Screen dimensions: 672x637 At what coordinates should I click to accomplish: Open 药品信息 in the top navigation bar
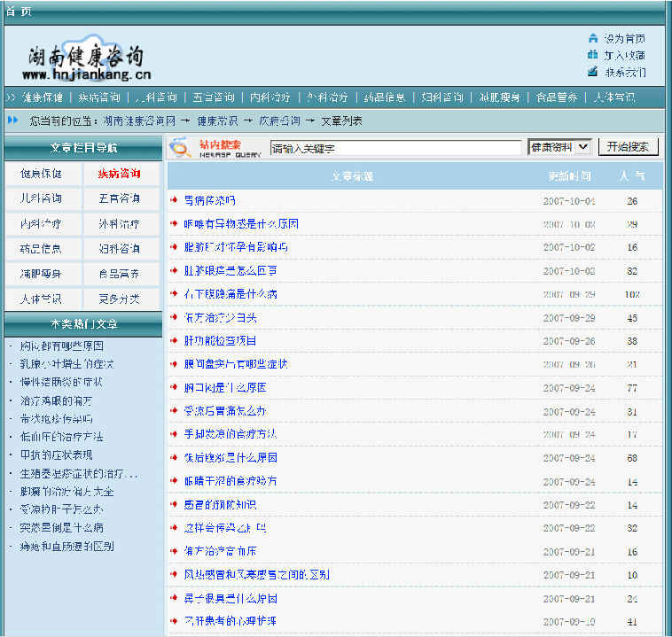pos(385,97)
